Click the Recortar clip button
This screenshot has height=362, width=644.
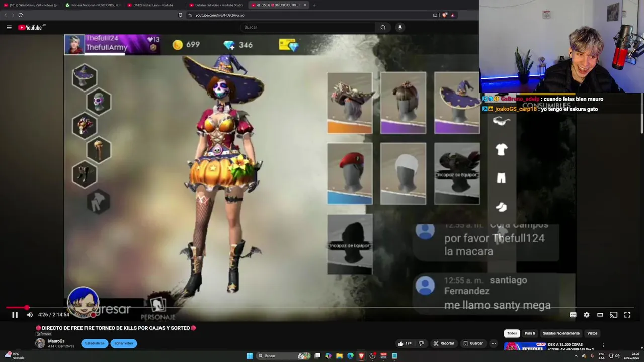444,344
